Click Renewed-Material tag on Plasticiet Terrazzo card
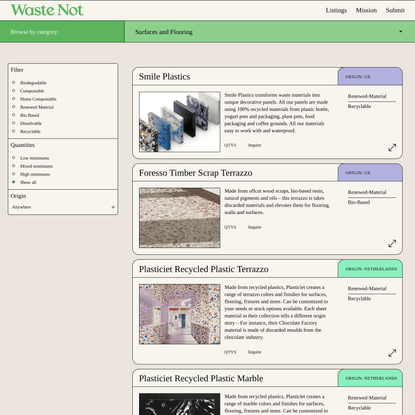This screenshot has height=415, width=415. tap(367, 289)
